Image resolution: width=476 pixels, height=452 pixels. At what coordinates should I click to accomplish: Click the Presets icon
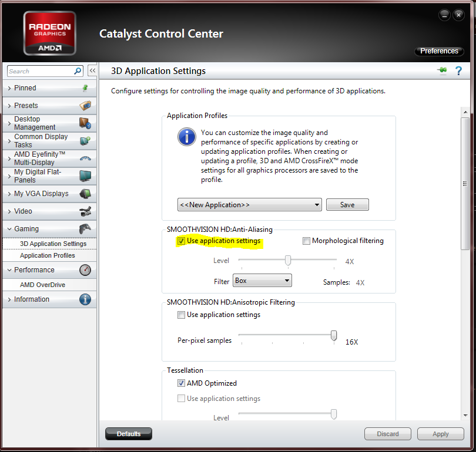(x=85, y=106)
